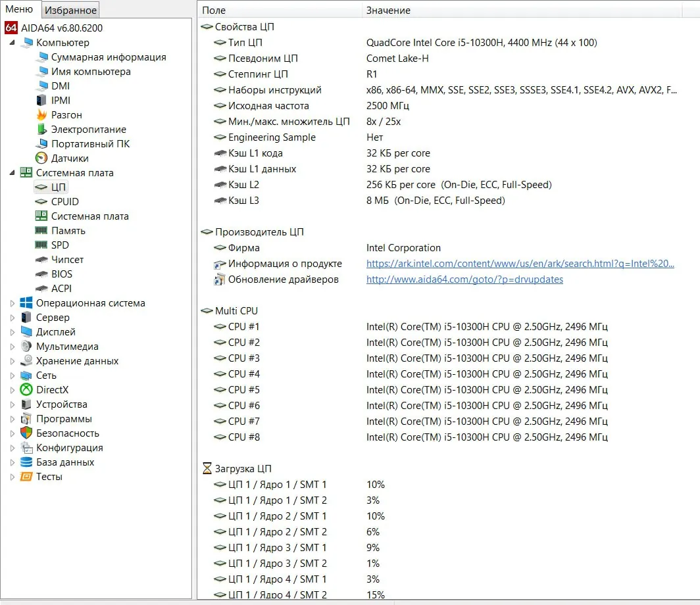Click the Операционная система Windows icon
This screenshot has height=605, width=700.
click(26, 303)
